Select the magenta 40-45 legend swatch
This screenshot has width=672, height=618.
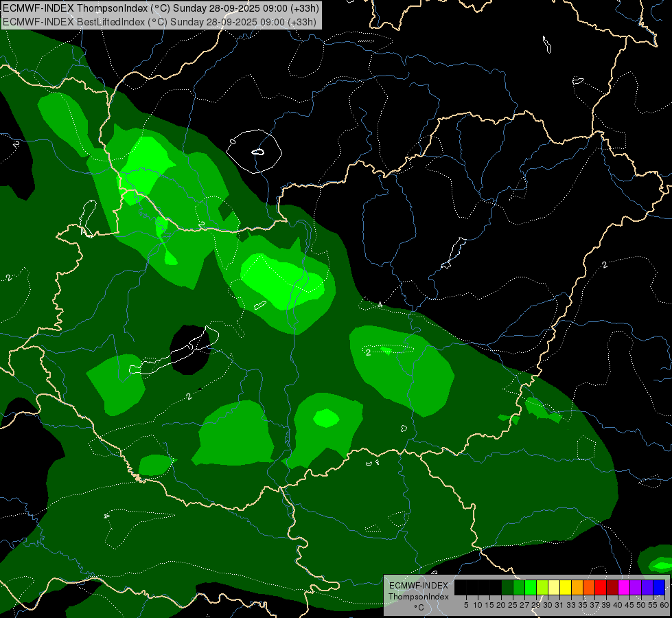[623, 587]
